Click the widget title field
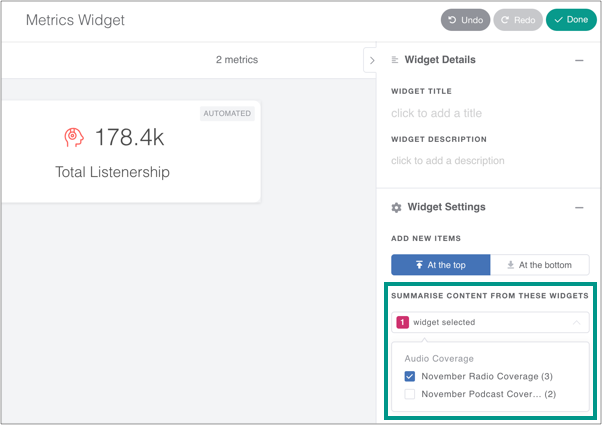 point(437,113)
